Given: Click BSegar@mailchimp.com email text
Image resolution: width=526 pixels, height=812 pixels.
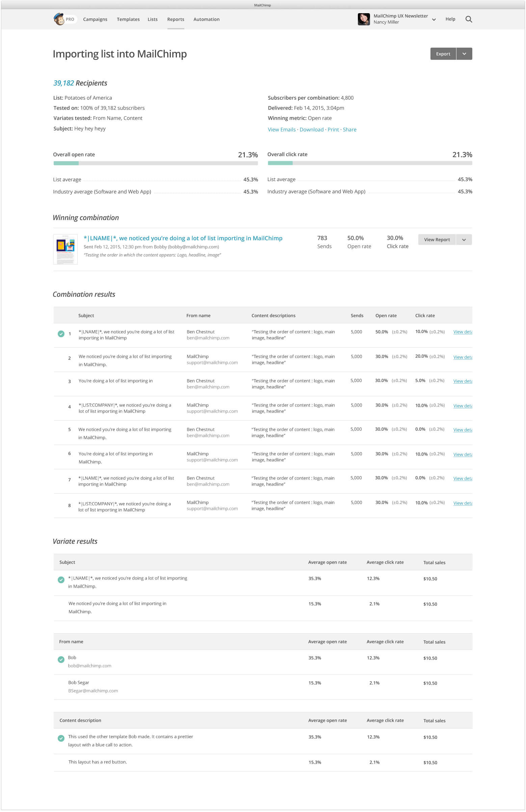Looking at the screenshot, I should pyautogui.click(x=93, y=691).
